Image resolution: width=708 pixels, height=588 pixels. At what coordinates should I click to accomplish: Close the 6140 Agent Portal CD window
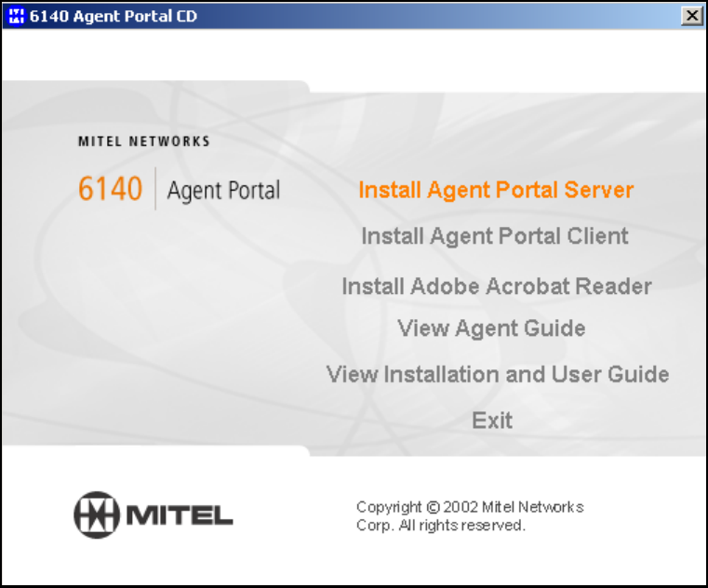[692, 16]
